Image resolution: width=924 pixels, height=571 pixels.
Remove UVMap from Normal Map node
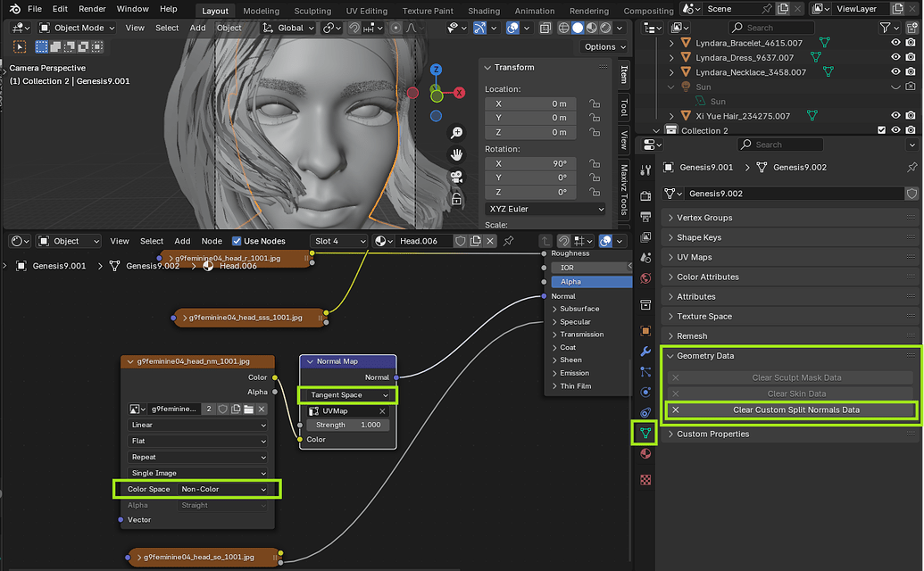[x=382, y=411]
